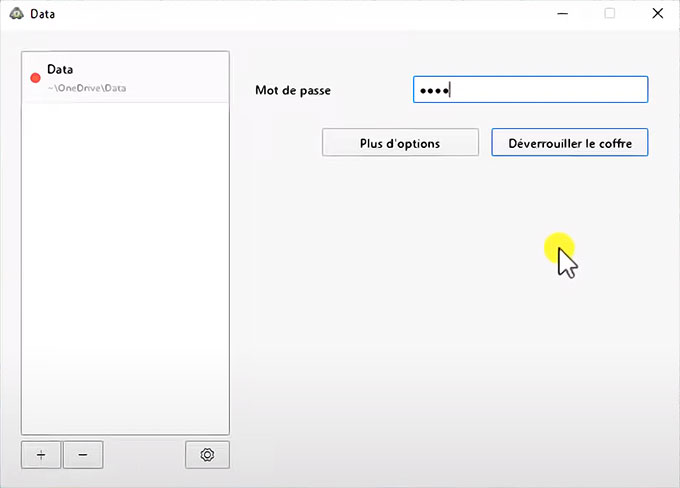
Task: Select the Data vault in the list
Action: (x=125, y=77)
